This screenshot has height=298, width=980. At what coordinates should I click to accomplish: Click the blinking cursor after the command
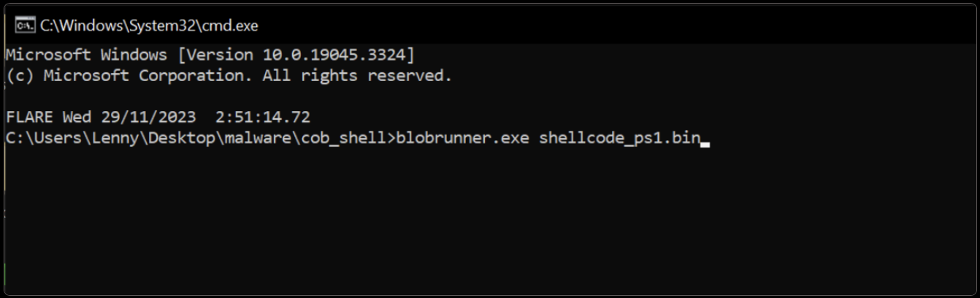[705, 144]
